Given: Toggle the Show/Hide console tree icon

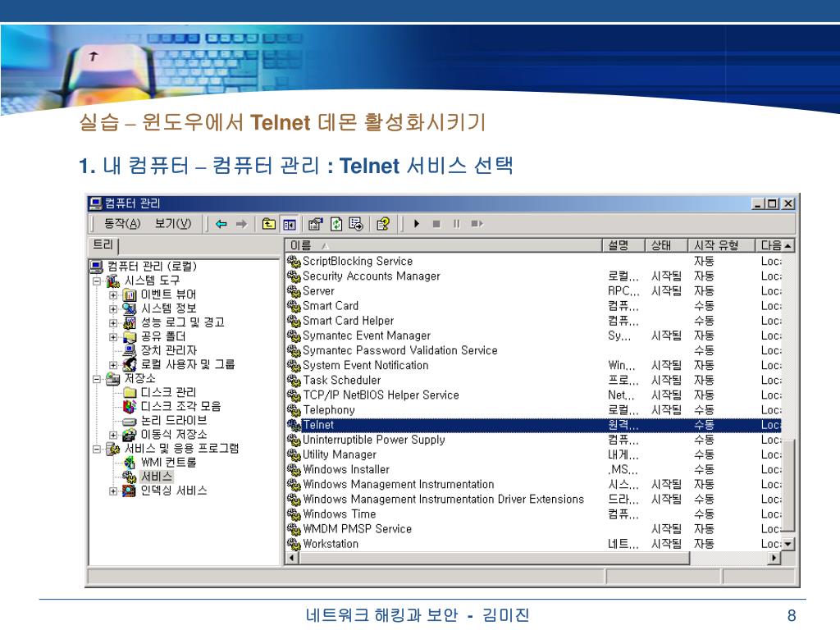Looking at the screenshot, I should pos(290,224).
